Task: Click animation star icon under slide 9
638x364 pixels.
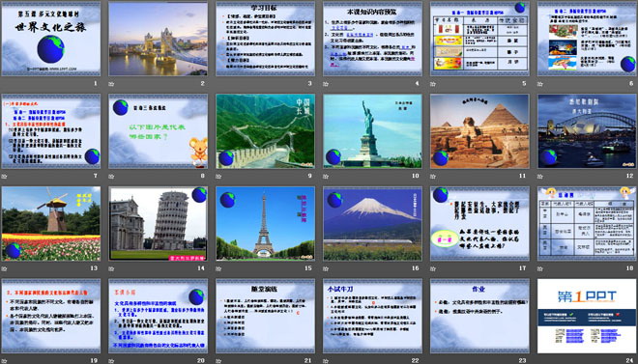Action: tap(218, 177)
